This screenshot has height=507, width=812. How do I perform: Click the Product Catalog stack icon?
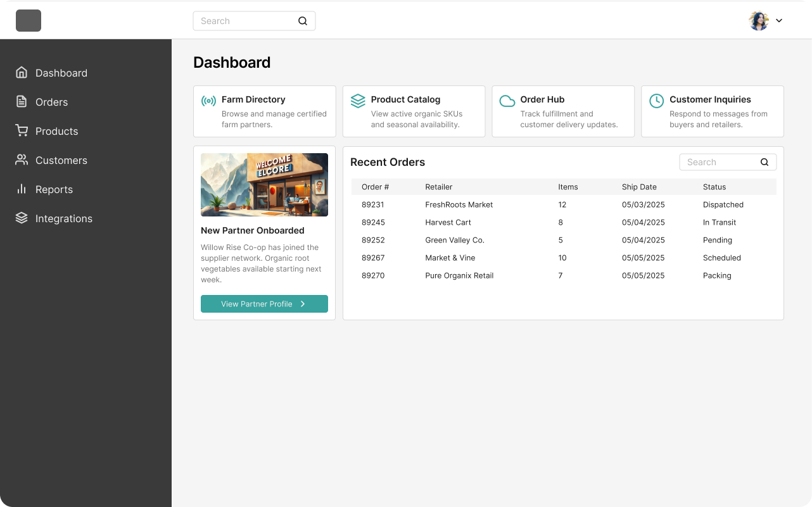point(358,101)
